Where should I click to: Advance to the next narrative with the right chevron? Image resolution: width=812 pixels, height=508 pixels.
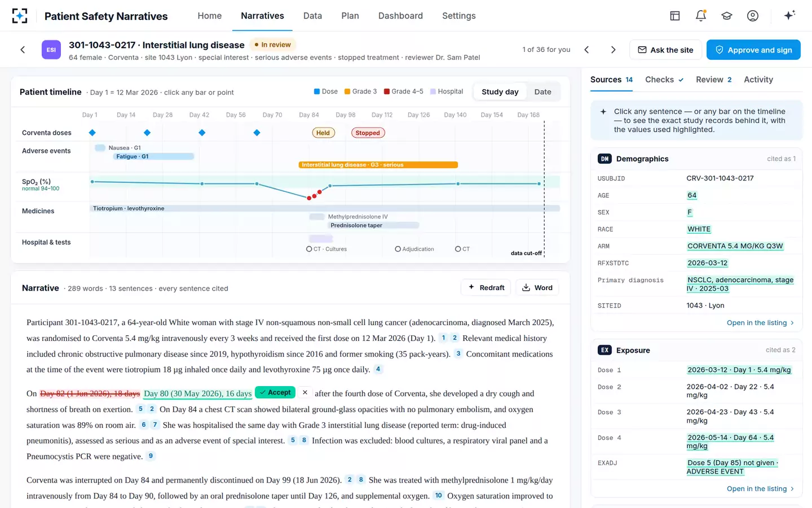(x=614, y=50)
